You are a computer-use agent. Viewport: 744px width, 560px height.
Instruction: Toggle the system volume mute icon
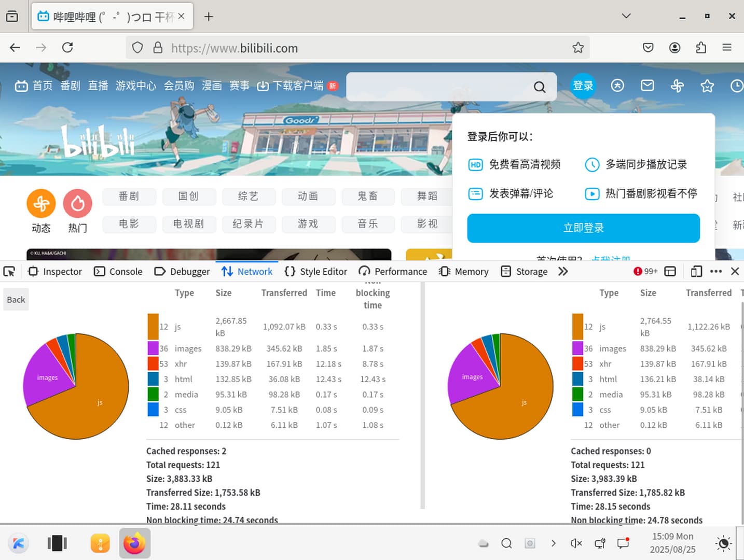click(576, 543)
